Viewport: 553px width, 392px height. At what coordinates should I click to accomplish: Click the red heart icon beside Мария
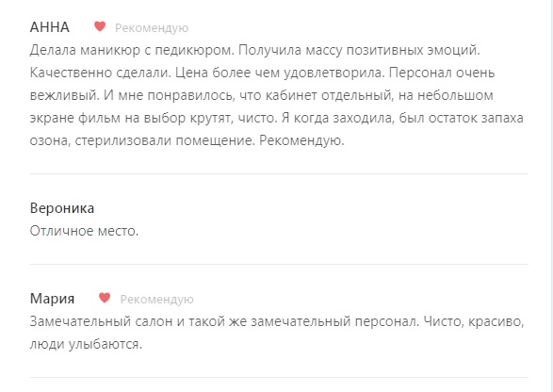(105, 298)
